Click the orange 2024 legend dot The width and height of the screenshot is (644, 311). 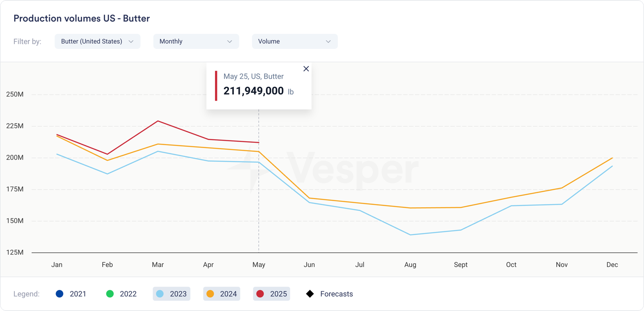tap(210, 294)
